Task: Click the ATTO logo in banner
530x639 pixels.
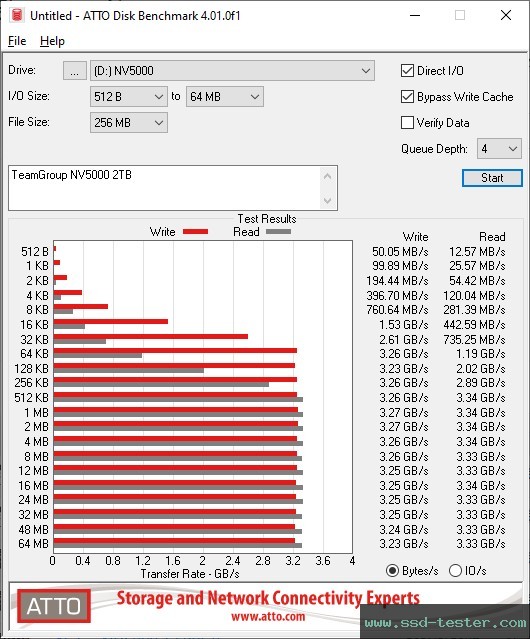Action: click(54, 606)
